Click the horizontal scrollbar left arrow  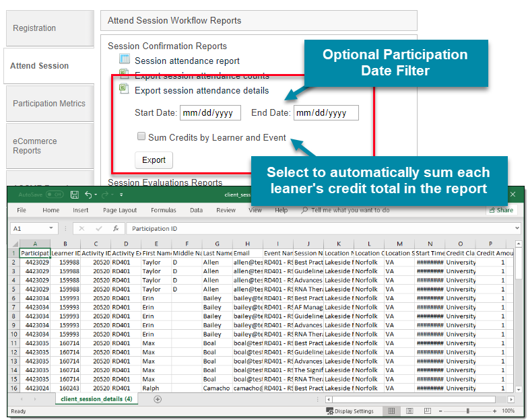coord(329,400)
